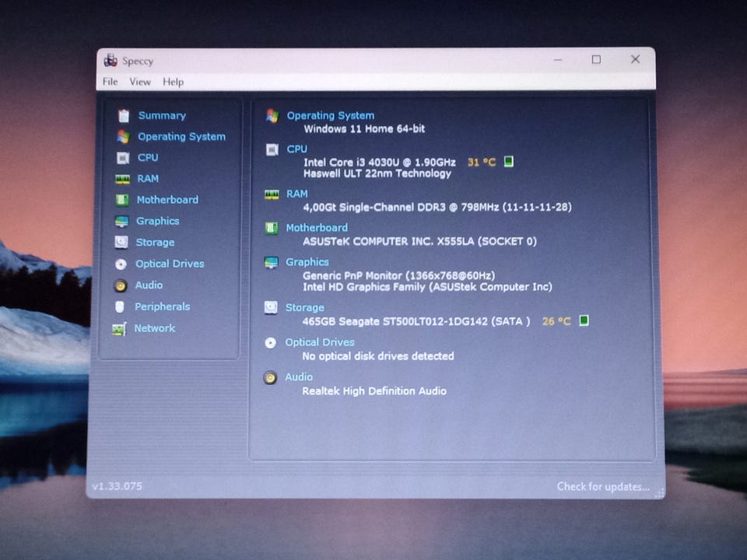Image resolution: width=747 pixels, height=560 pixels.
Task: Select Audio in the sidebar list
Action: click(149, 285)
